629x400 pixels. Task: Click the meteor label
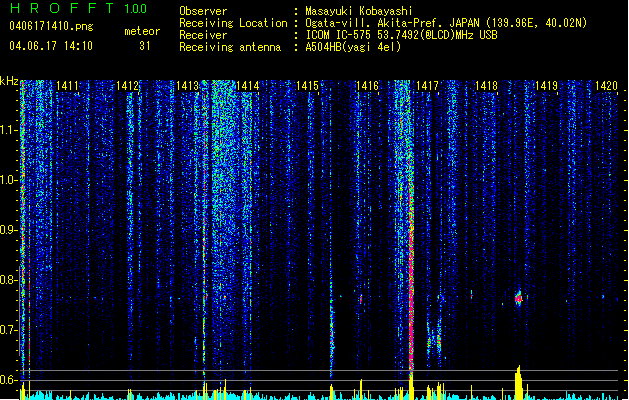pos(142,31)
